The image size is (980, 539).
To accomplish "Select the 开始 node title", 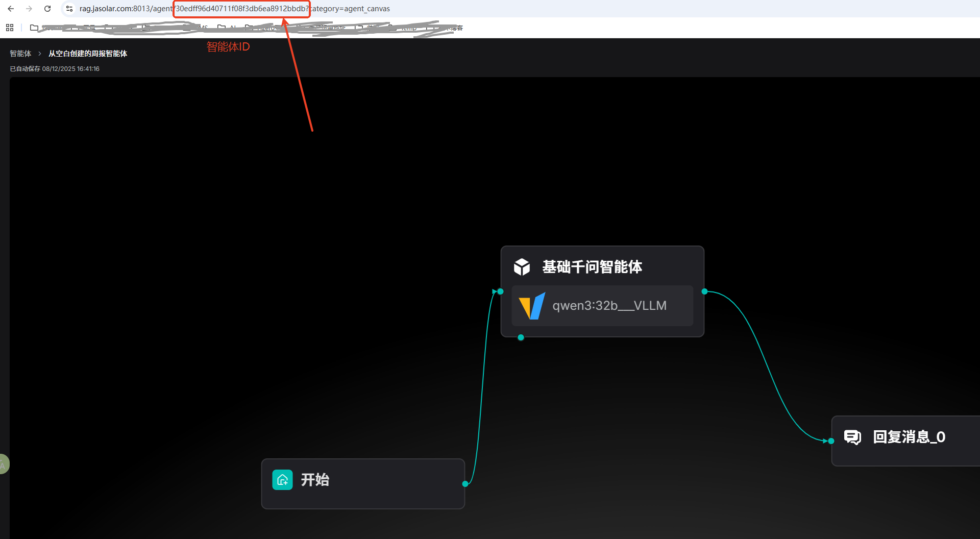I will [315, 480].
